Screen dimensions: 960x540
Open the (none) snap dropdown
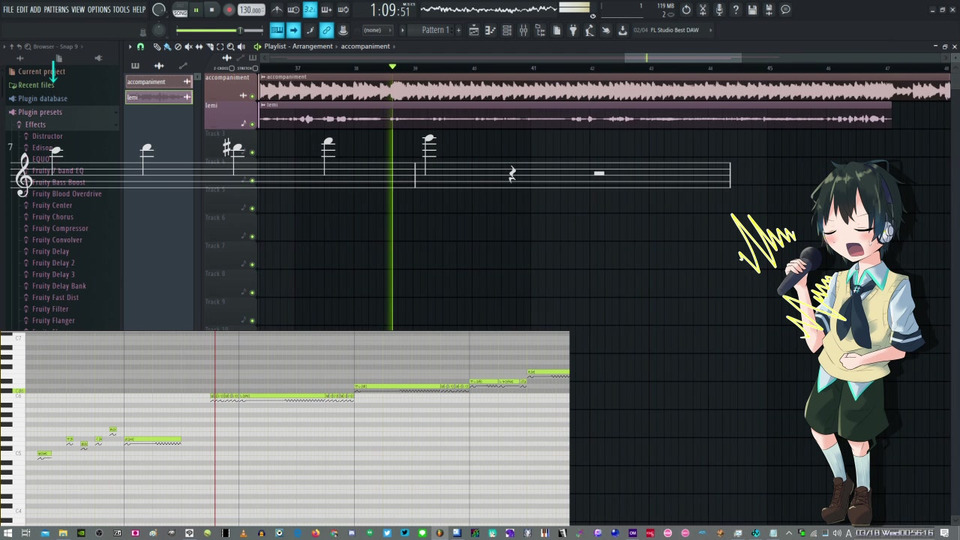click(377, 30)
